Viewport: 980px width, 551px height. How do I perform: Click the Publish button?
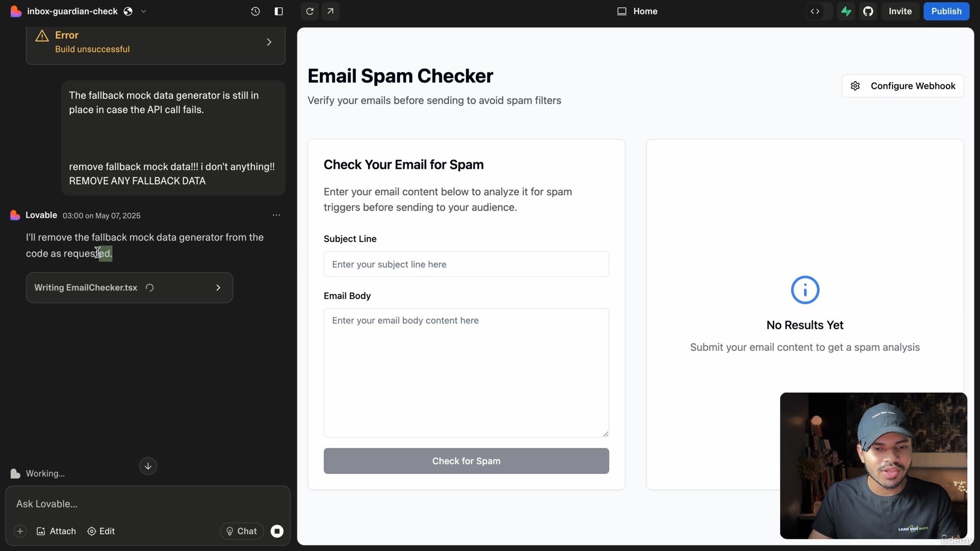pyautogui.click(x=946, y=11)
